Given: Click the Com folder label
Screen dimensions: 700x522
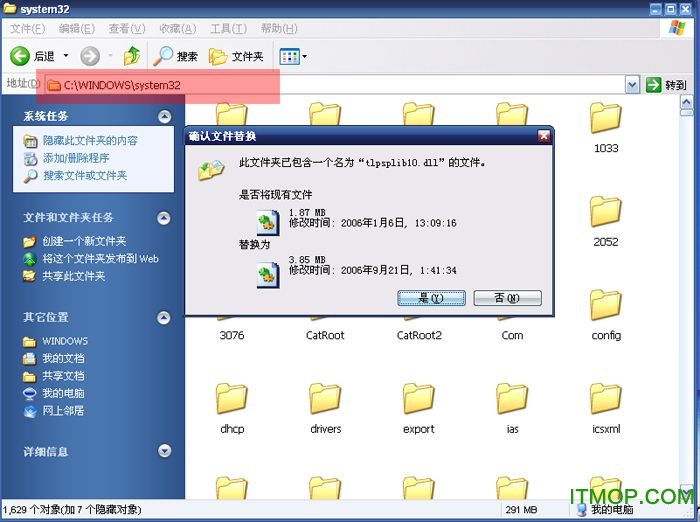Looking at the screenshot, I should pyautogui.click(x=512, y=335).
